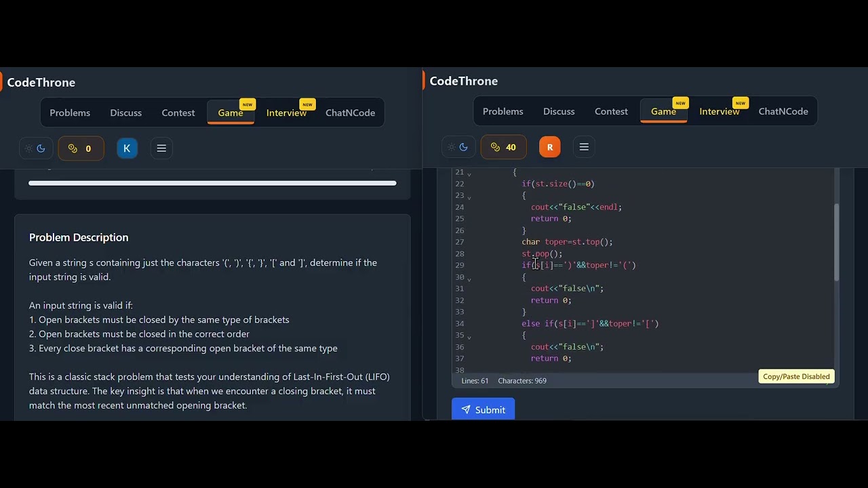Collapse code fold arrow at line 23

click(469, 197)
